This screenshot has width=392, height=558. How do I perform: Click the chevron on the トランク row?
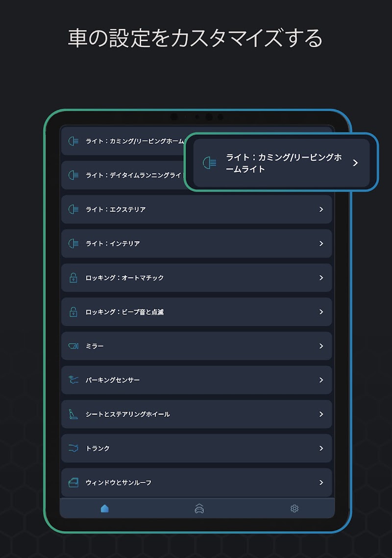pyautogui.click(x=321, y=448)
